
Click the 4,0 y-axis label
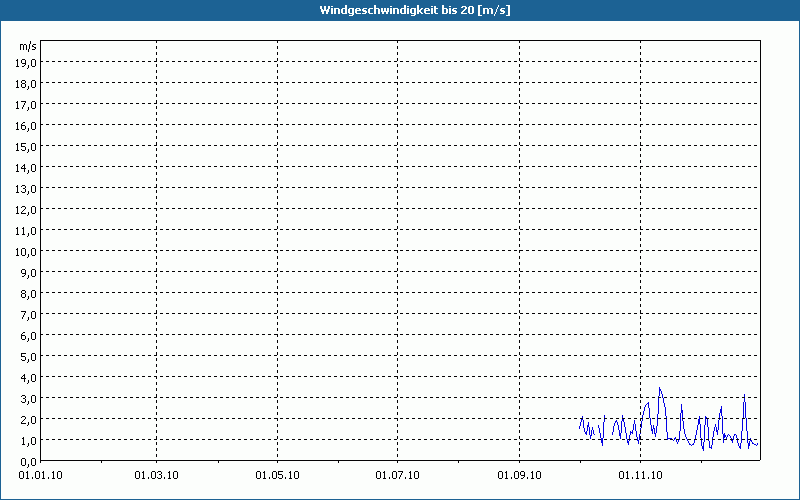(x=28, y=378)
